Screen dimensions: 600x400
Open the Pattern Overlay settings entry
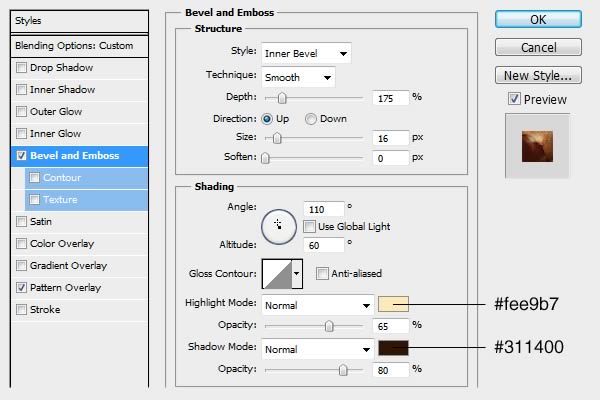[80, 287]
